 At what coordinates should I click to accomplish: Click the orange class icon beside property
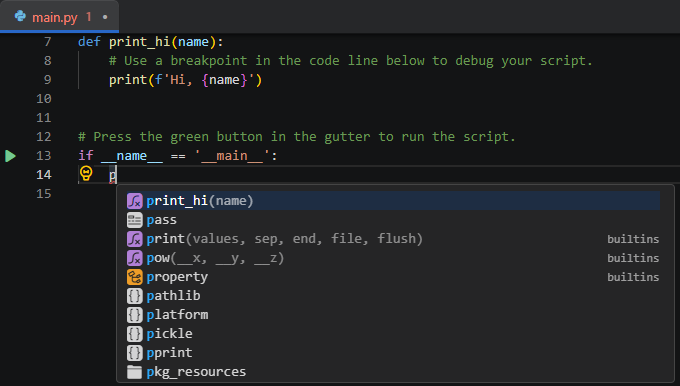click(x=134, y=277)
